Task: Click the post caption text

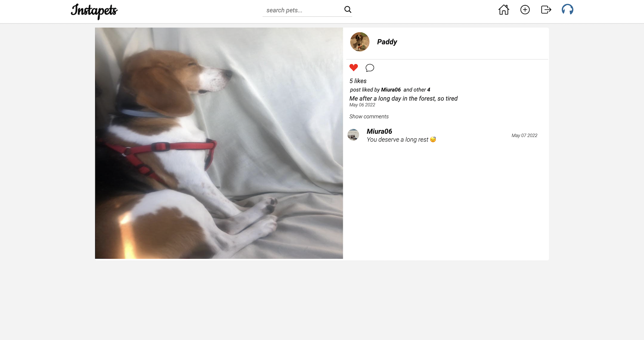Action: pos(404,98)
